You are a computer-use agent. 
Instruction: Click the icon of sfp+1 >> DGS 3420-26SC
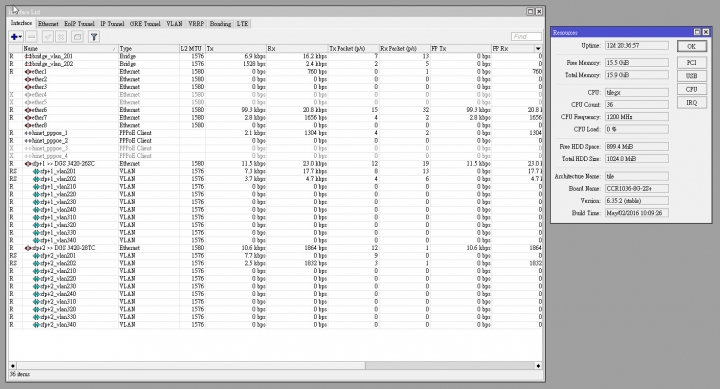pyautogui.click(x=28, y=163)
